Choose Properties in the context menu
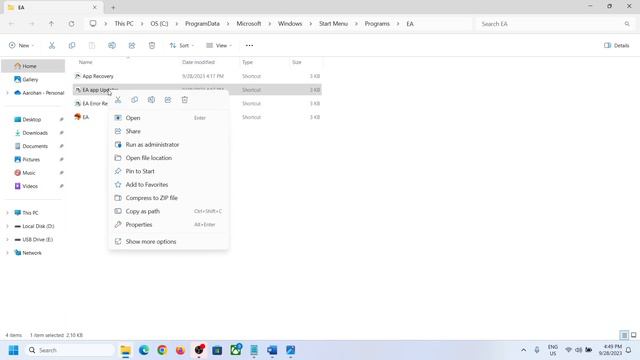This screenshot has width=640, height=360. 169,224
